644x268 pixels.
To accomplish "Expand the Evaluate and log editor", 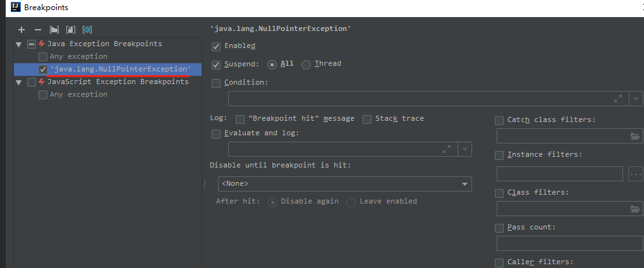I will point(447,149).
